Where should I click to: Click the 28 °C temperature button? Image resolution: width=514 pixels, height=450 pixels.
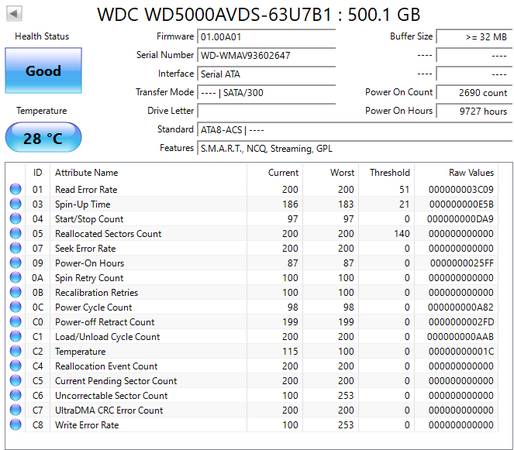pos(43,137)
